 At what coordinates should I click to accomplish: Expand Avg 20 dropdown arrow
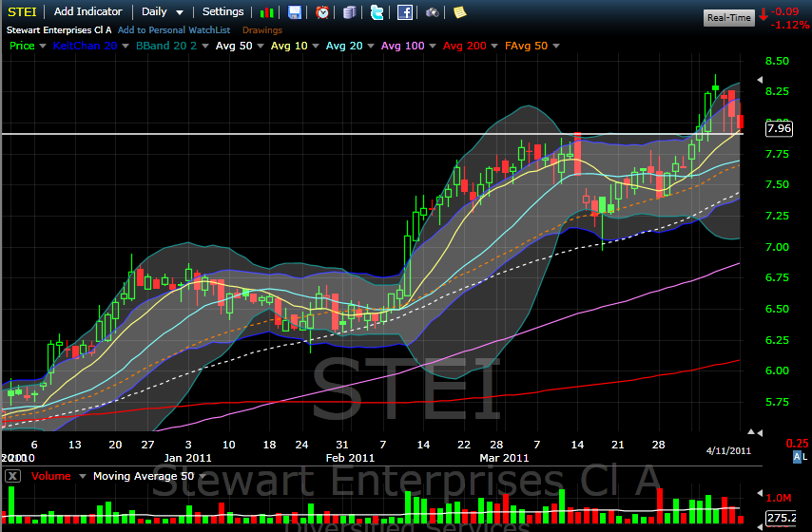point(370,46)
